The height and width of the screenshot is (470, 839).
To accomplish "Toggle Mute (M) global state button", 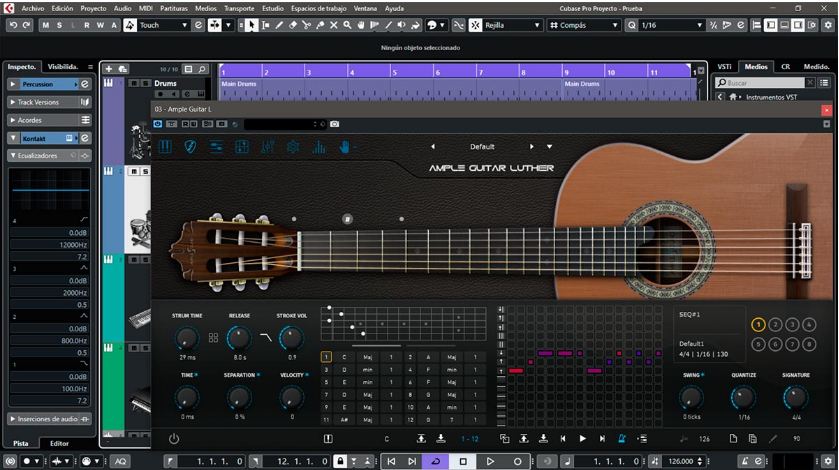I will click(45, 25).
